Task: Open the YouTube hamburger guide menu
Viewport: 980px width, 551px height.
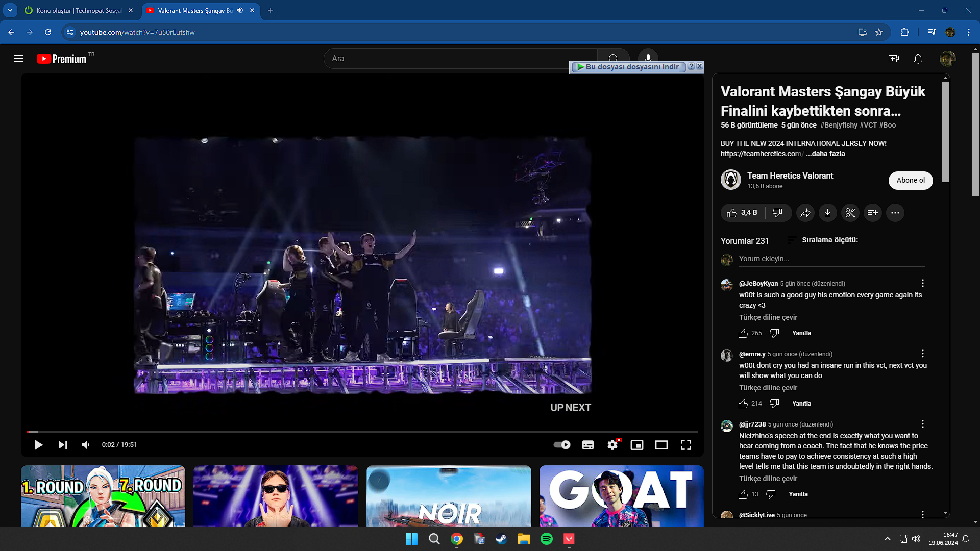Action: pos(18,59)
